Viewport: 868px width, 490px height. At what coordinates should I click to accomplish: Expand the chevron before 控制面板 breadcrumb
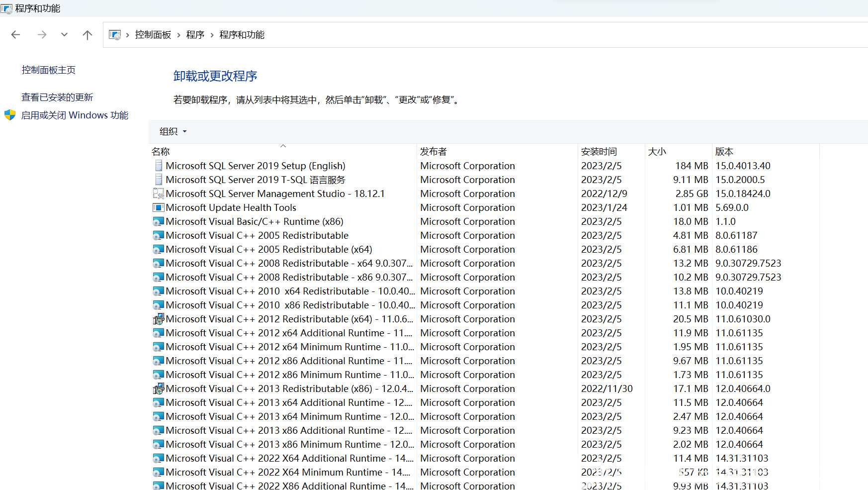point(128,35)
